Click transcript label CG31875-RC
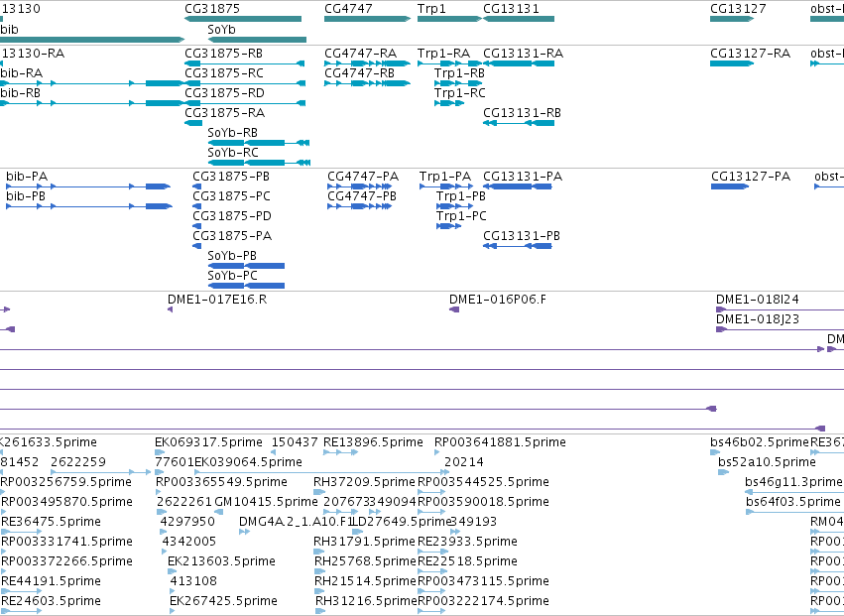Screen dimensions: 844x616 pos(224,73)
